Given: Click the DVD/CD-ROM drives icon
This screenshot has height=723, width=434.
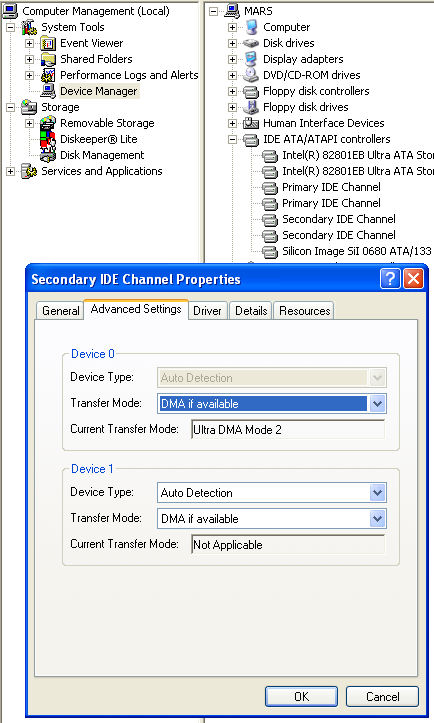Looking at the screenshot, I should (251, 75).
